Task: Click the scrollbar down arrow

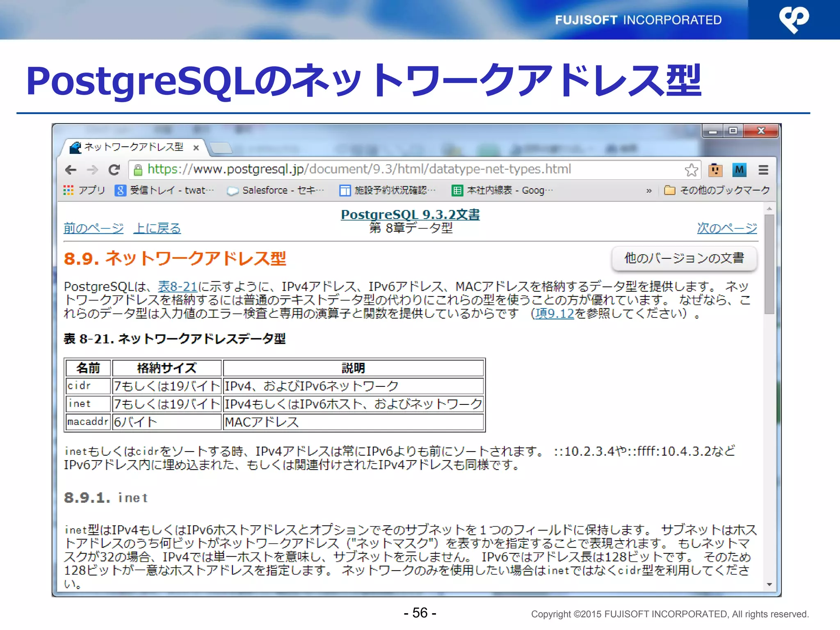Action: tap(769, 584)
